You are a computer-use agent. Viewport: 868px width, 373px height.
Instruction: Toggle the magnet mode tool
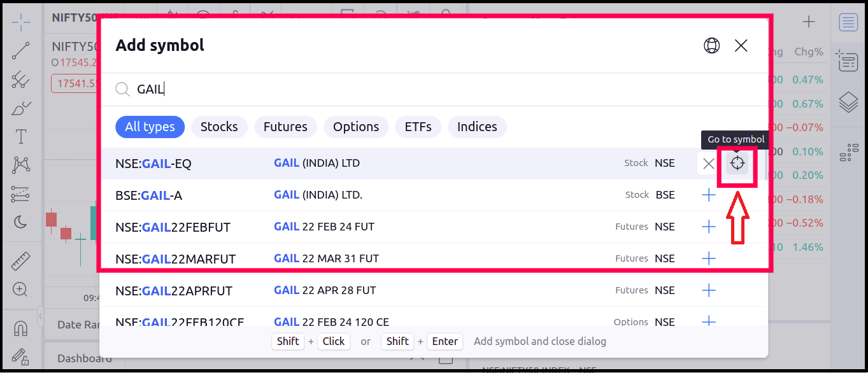pos(21,328)
